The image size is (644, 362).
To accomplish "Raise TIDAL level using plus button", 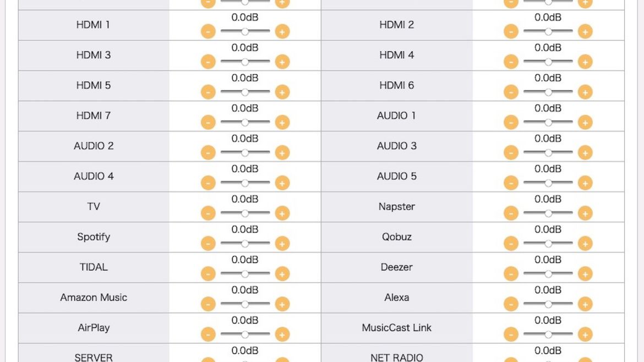I will point(282,274).
